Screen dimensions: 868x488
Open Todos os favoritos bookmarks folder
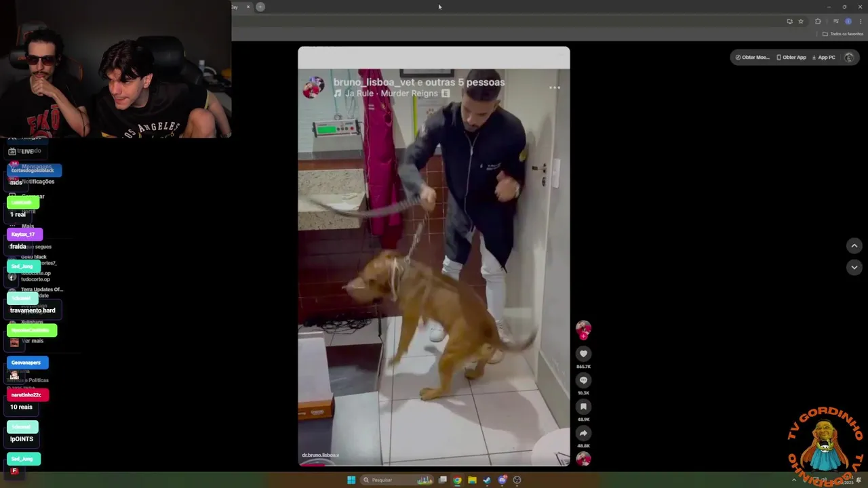(843, 34)
